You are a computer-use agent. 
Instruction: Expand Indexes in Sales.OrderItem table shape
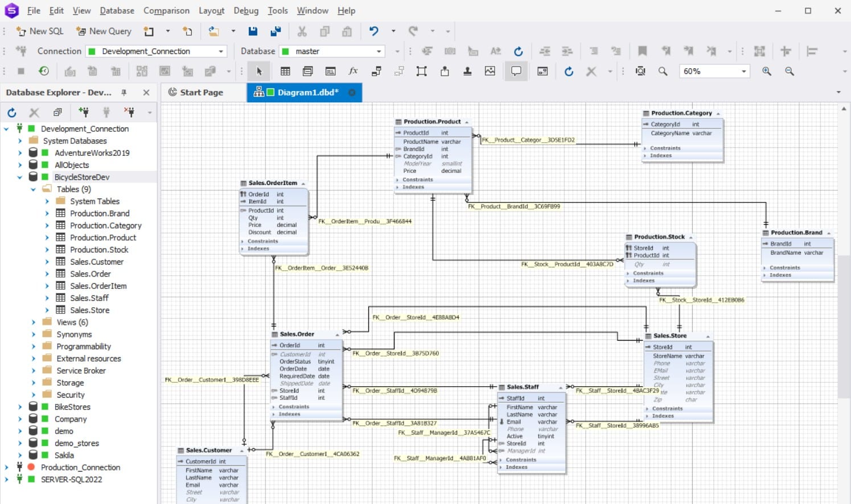pos(242,249)
